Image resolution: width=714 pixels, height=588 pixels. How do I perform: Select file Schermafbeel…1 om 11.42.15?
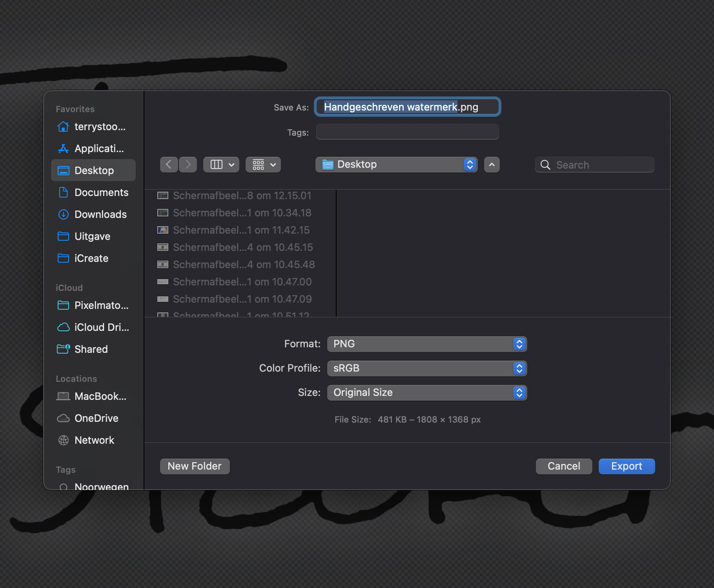(241, 230)
